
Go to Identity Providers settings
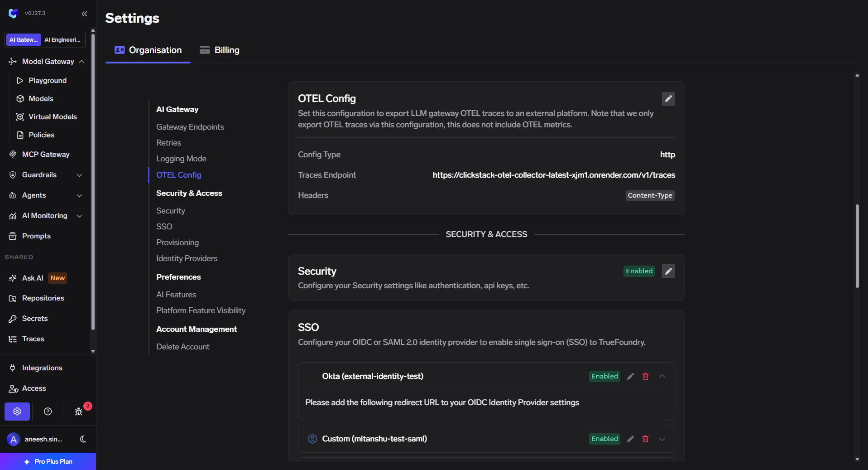(x=187, y=258)
